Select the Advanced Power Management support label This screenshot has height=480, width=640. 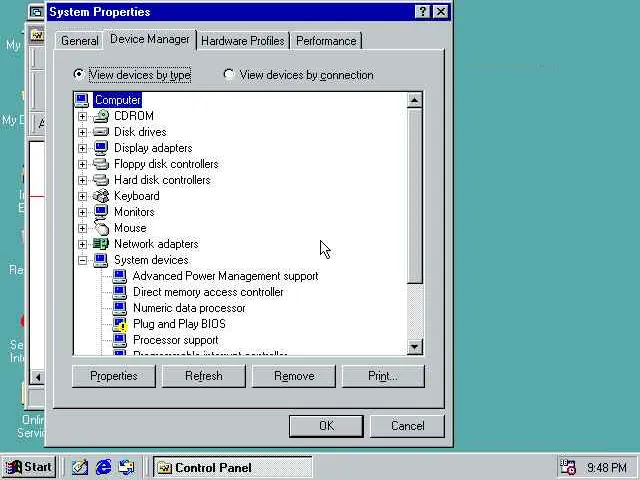[x=225, y=276]
